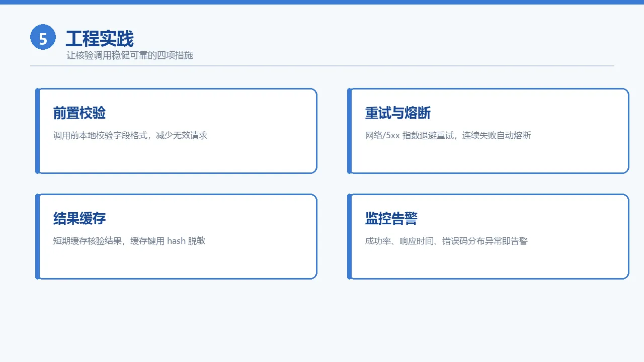Click the description 调用前本地校验字段格式，减少无效请求
644x362 pixels.
pos(130,135)
